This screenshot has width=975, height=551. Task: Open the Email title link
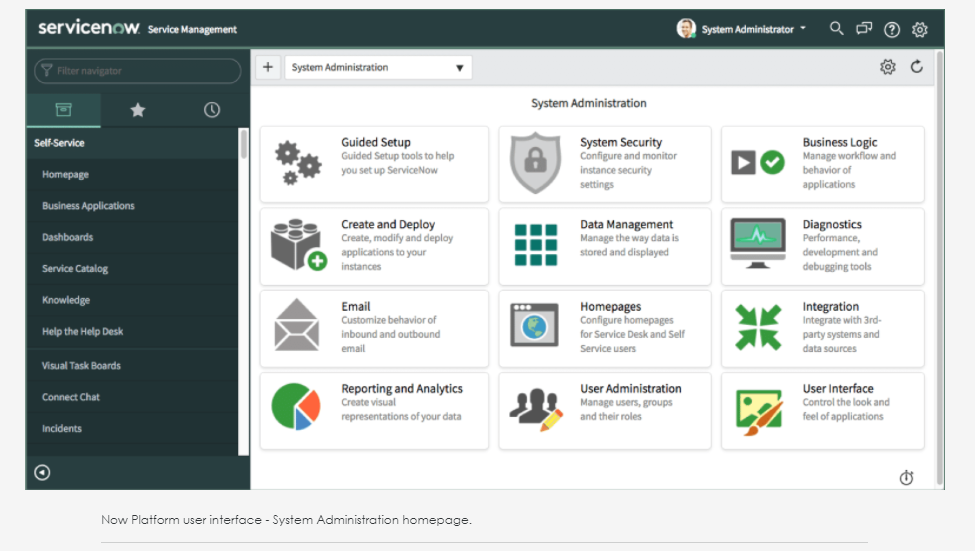tap(356, 307)
